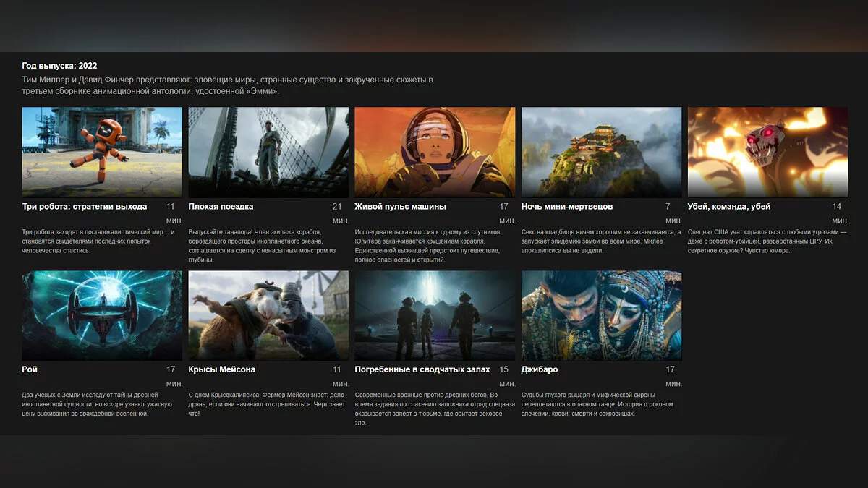Open the rats thumbnail for Крысы Мейсона

tap(268, 315)
